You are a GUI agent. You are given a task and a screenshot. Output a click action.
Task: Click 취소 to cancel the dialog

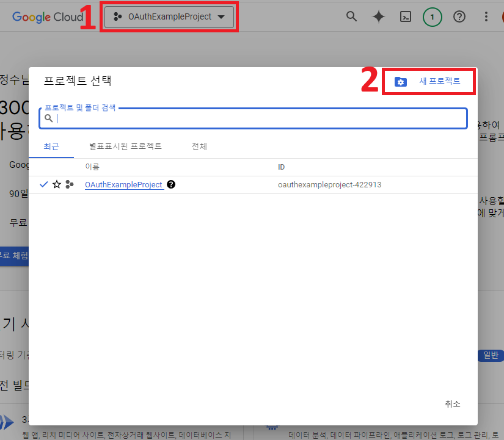tap(452, 404)
